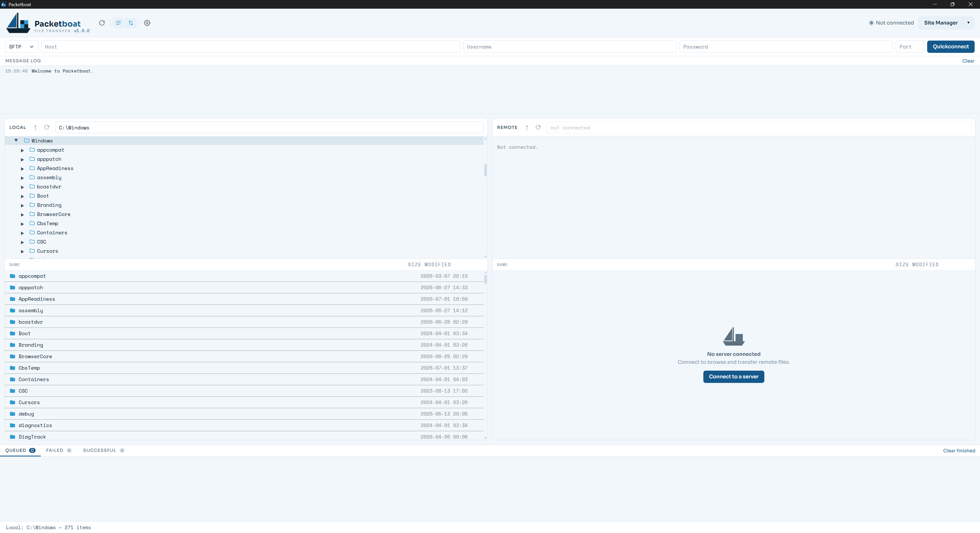Select the debug row in file list
This screenshot has width=980, height=533.
pos(244,414)
